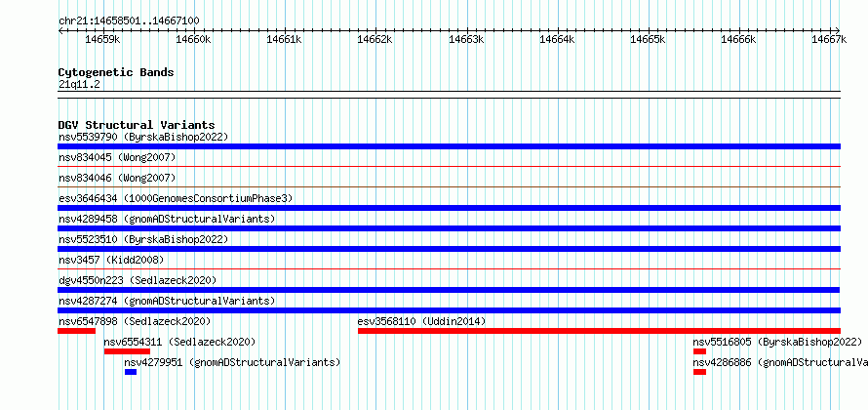Click the 14665k ruler mark
The height and width of the screenshot is (410, 868).
pos(649,39)
